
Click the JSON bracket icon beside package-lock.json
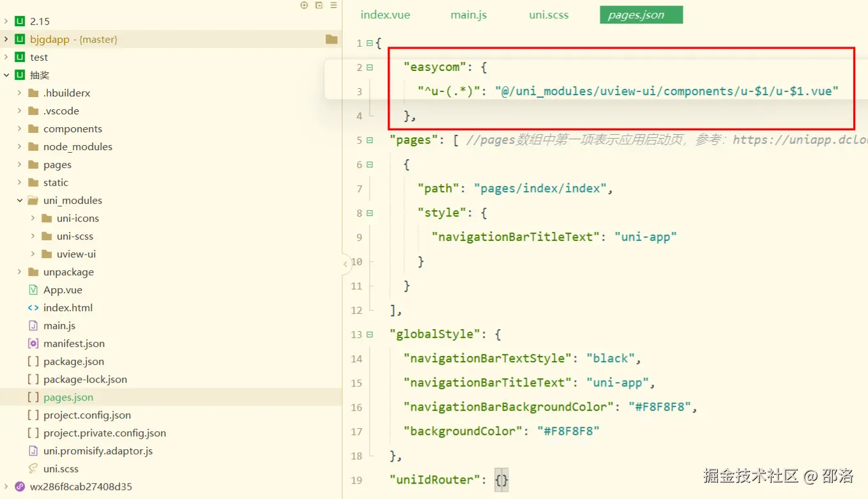tap(33, 379)
